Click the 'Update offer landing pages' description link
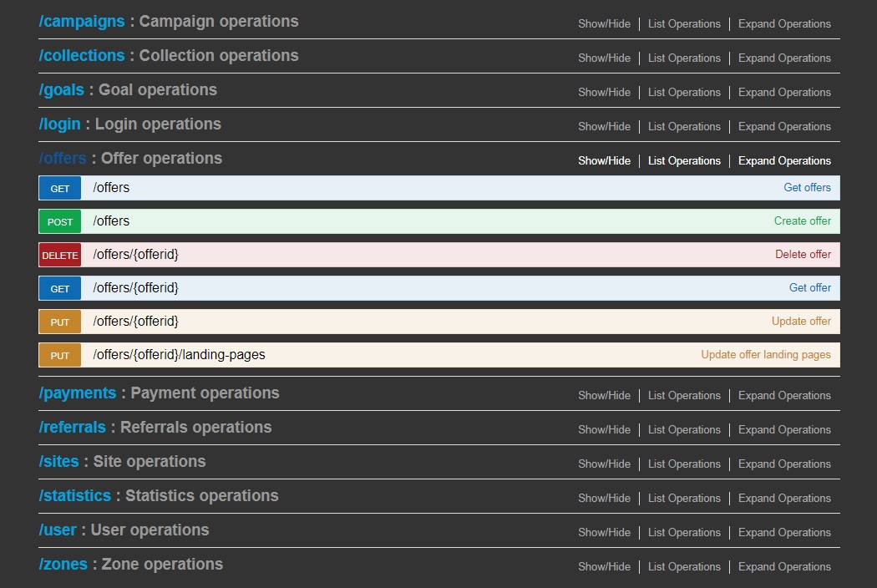 [x=765, y=354]
